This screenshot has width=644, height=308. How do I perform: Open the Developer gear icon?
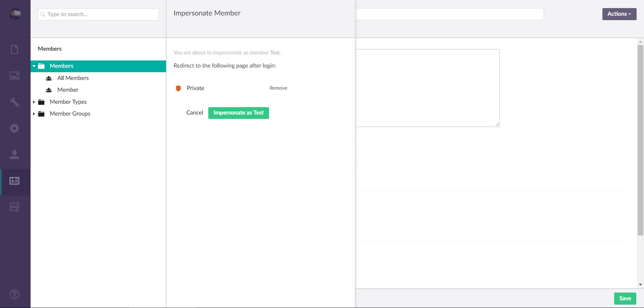[14, 128]
